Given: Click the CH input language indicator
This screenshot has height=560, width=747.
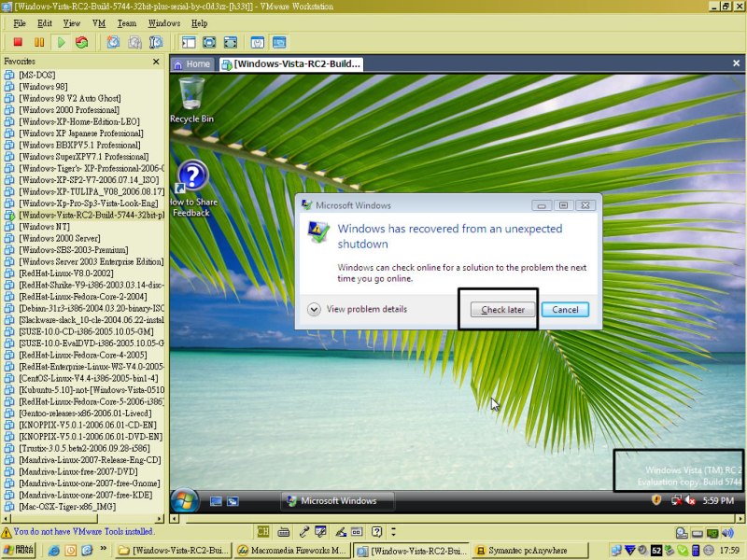Looking at the screenshot, I should 262,531.
